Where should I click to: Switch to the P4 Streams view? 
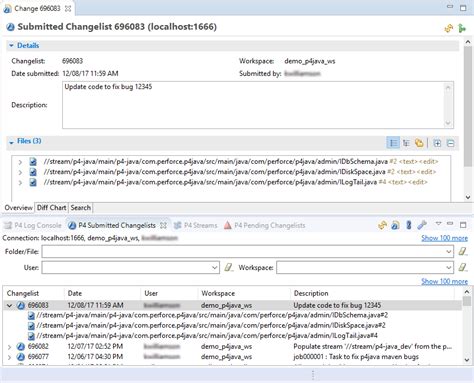click(195, 226)
